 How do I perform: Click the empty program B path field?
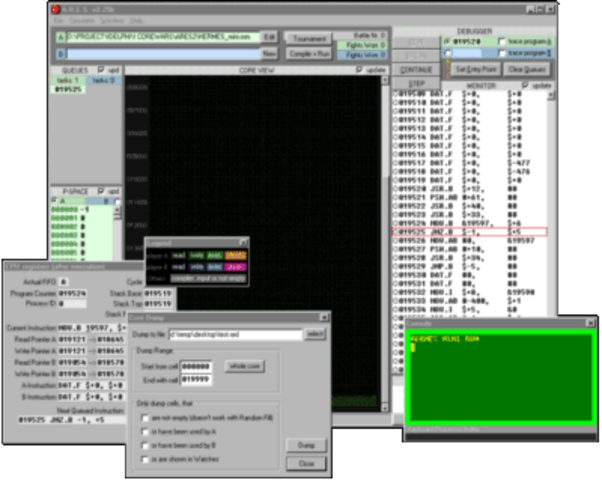[163, 54]
